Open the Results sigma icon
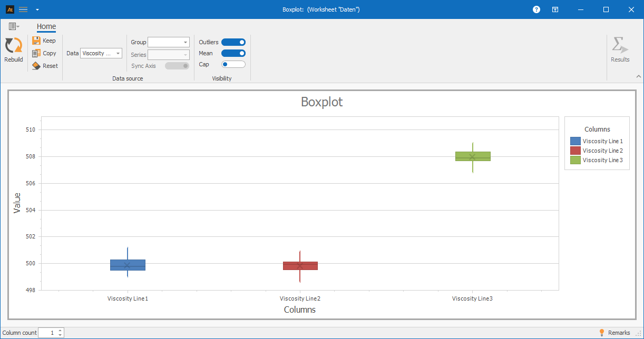Viewport: 644px width, 339px height. (x=620, y=45)
